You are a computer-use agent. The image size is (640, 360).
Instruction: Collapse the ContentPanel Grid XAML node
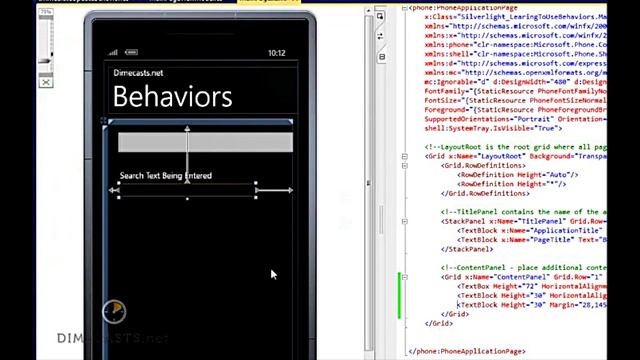[x=404, y=277]
